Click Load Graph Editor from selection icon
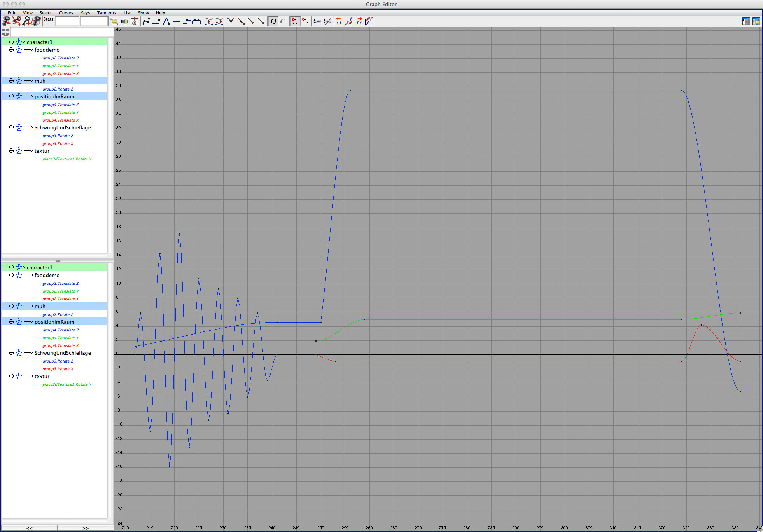 click(x=283, y=22)
